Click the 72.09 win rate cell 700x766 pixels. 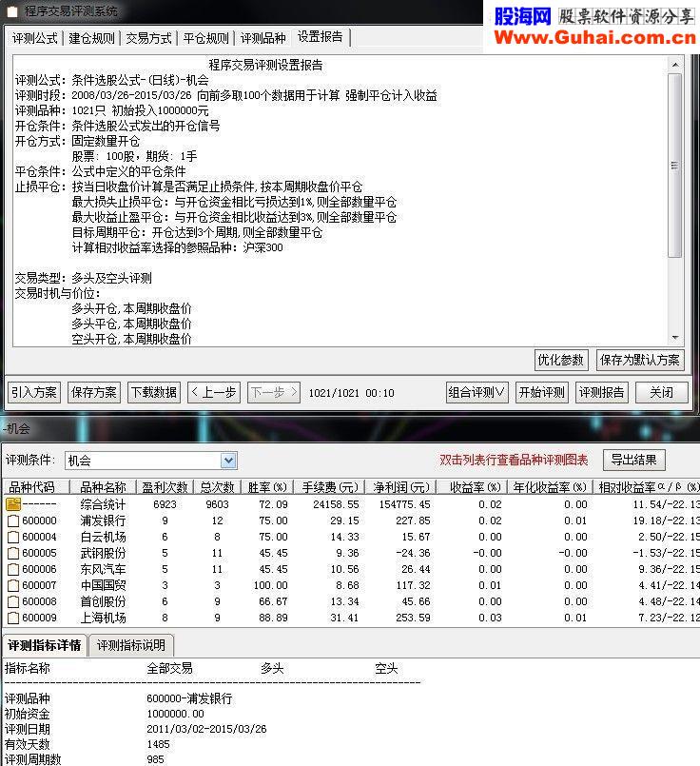pyautogui.click(x=273, y=504)
